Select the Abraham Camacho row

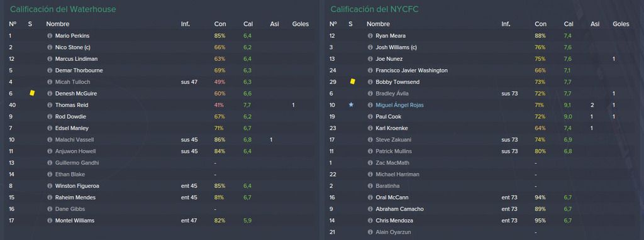pyautogui.click(x=482, y=209)
